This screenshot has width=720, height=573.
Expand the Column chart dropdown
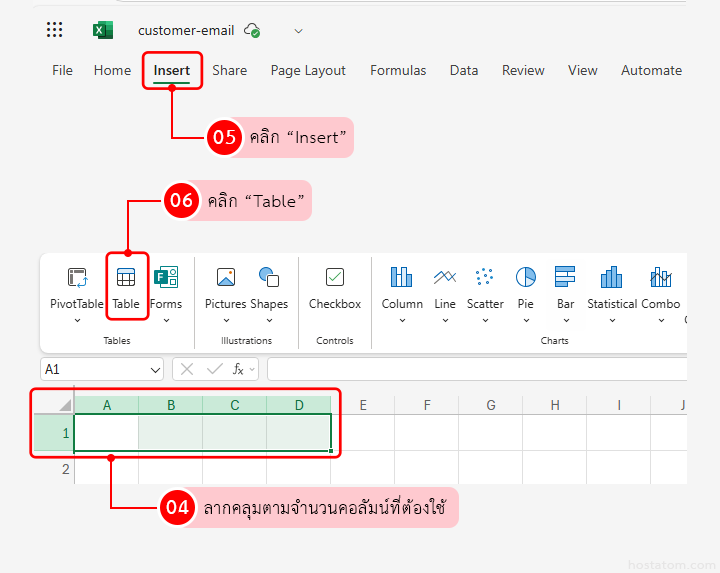pyautogui.click(x=402, y=320)
